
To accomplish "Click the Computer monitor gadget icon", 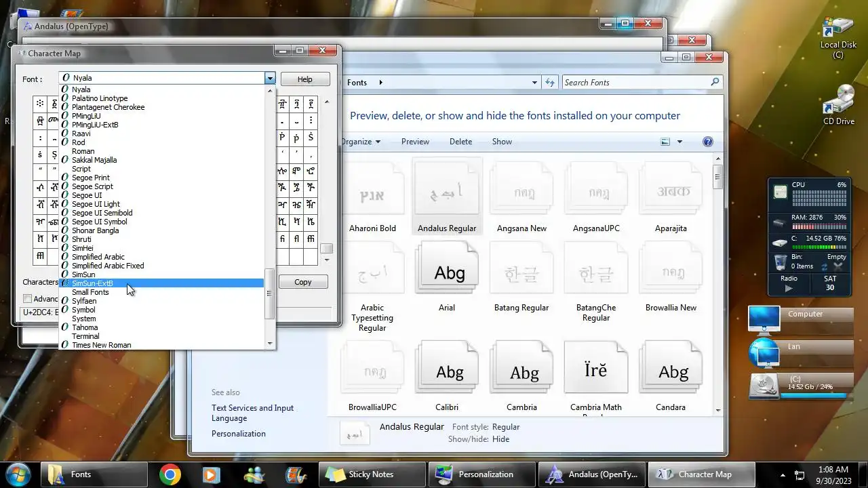I will tap(764, 320).
